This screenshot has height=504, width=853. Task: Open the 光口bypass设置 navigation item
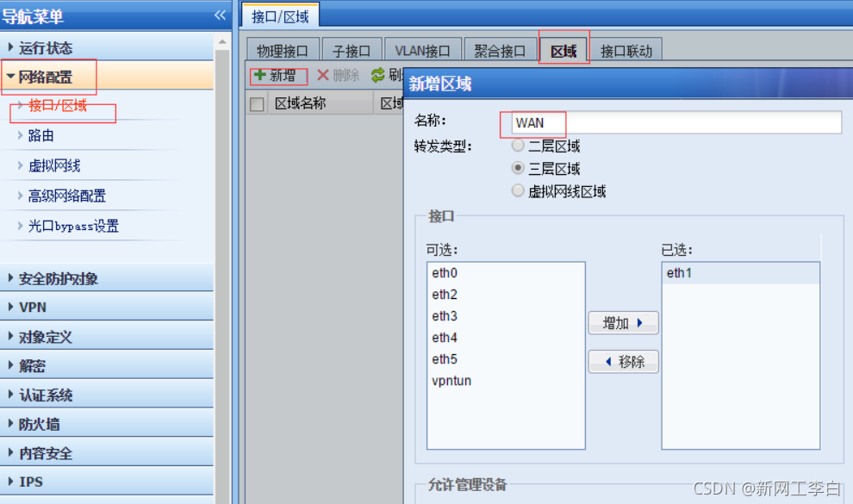point(73,227)
